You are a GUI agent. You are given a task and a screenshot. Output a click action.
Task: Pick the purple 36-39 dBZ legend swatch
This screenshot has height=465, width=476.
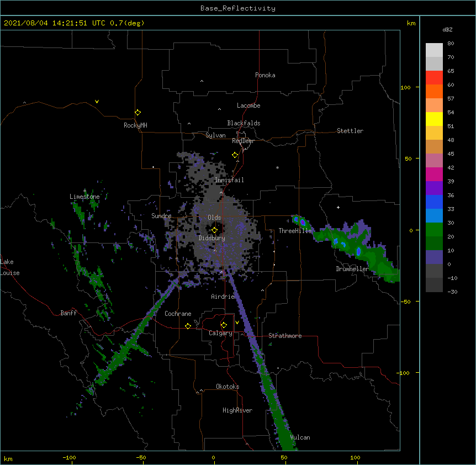click(434, 188)
